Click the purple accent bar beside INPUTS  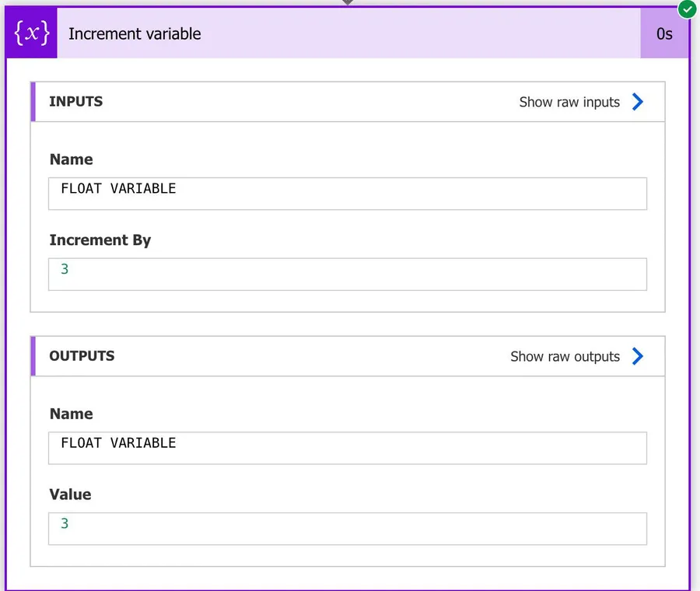33,102
